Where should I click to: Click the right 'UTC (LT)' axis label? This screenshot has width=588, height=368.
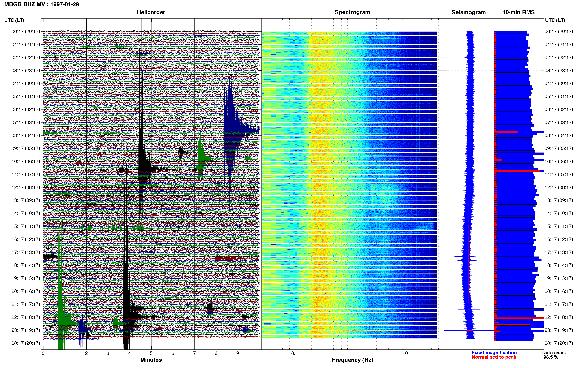pos(555,20)
